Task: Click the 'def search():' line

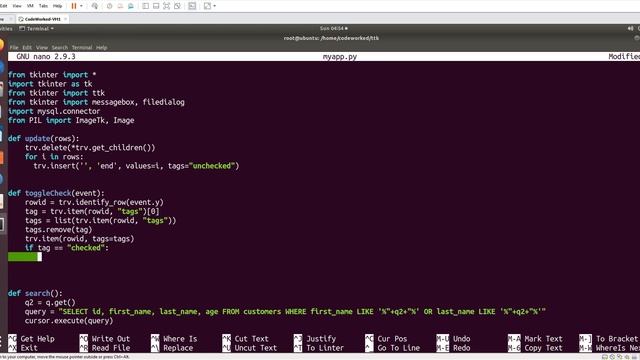Action: click(x=35, y=293)
